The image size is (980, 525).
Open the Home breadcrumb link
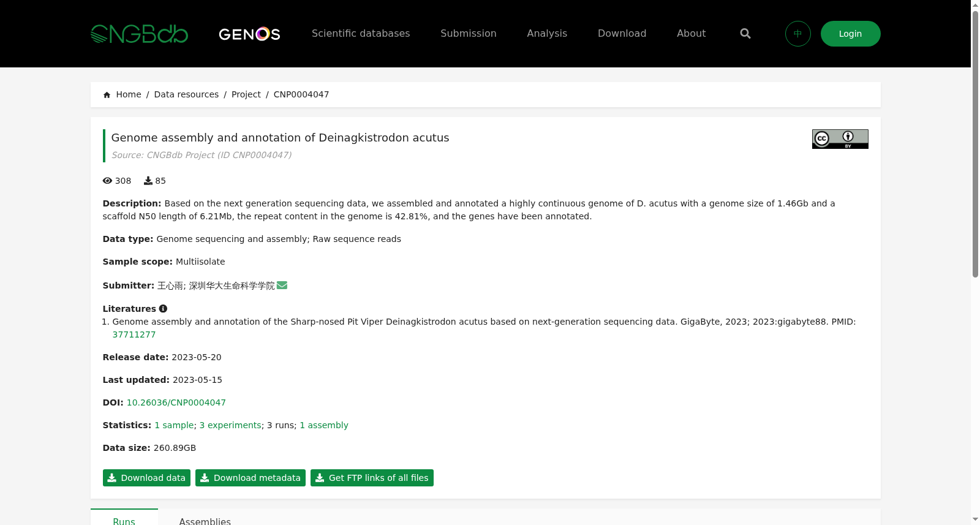pos(129,94)
